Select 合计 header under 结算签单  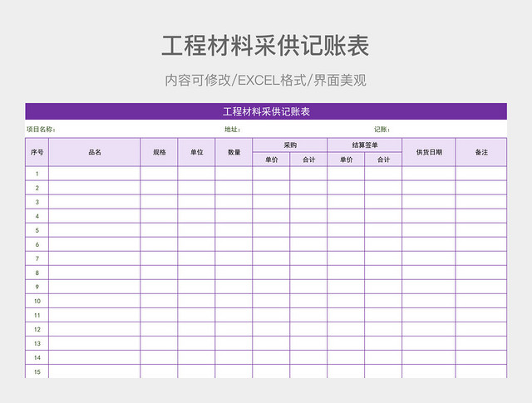coord(383,160)
